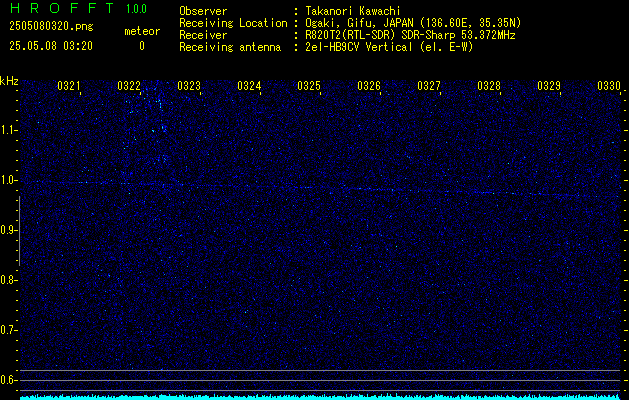Click the cyan signal level strip at bottom
Screen dimensions: 629x400
click(320, 397)
